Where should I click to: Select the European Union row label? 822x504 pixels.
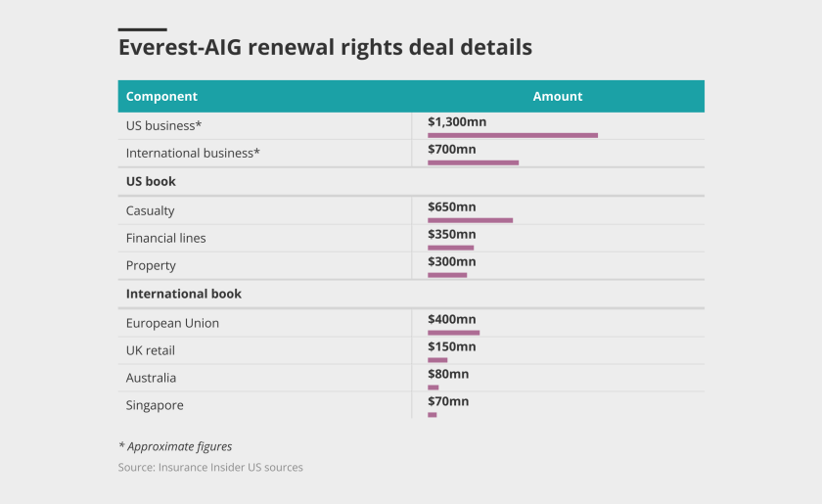[x=171, y=323]
